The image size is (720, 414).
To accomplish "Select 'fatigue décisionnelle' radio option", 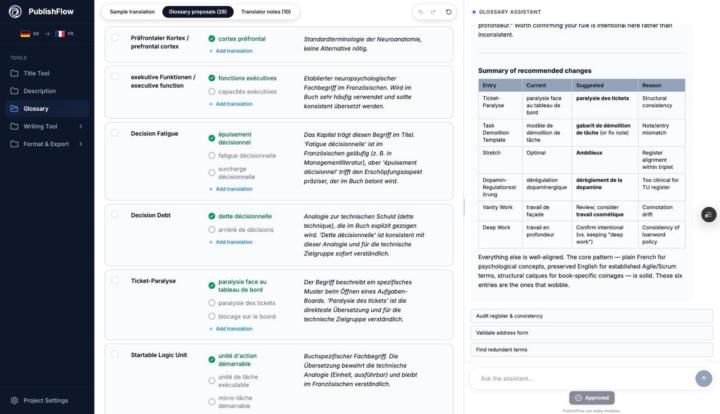I will (212, 156).
